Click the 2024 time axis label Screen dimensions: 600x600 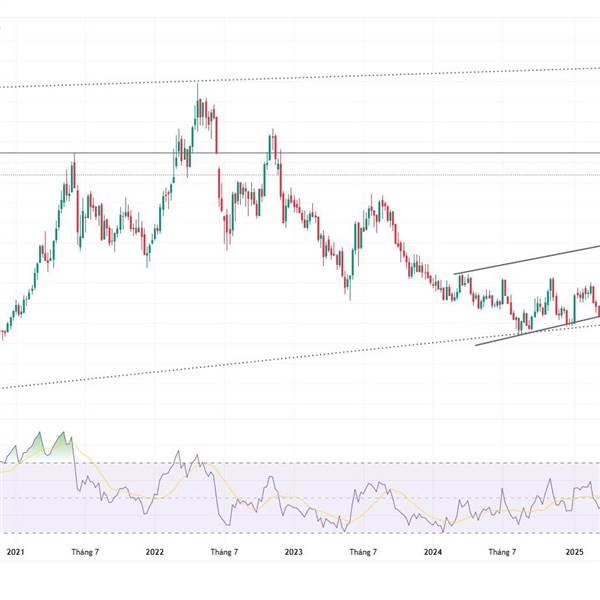click(433, 552)
